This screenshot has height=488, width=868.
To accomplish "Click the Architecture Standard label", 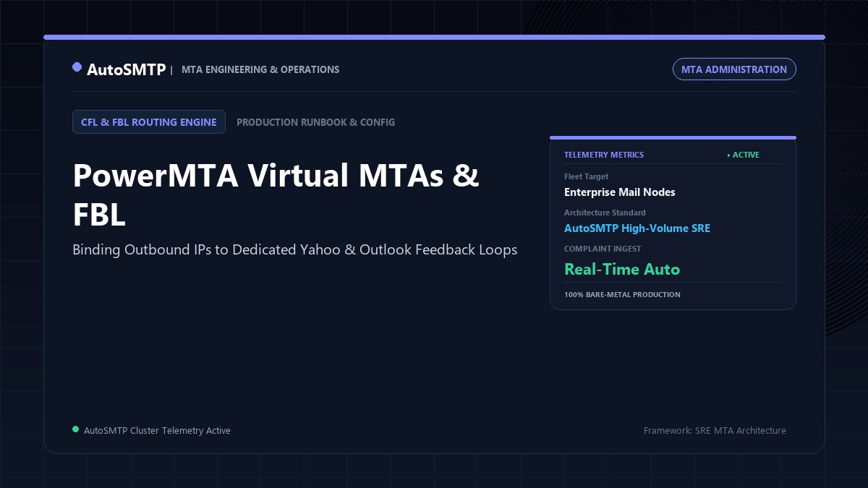I will (605, 213).
